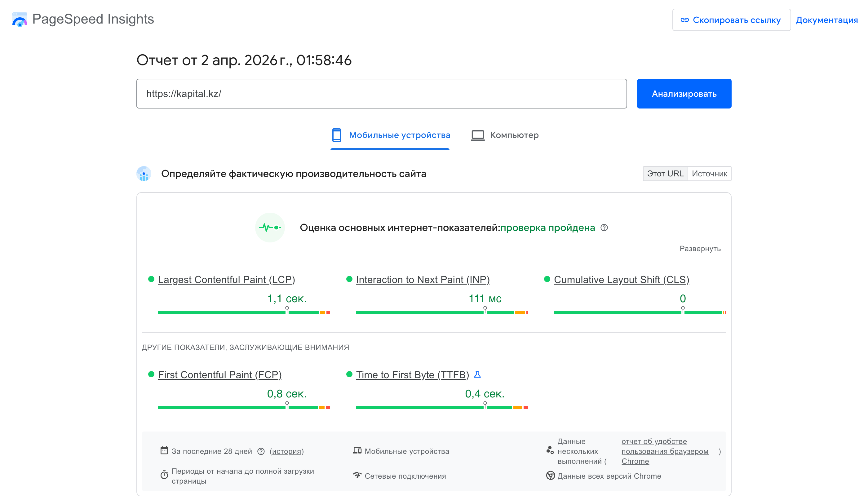Switch to the "Источник" data view
Image resolution: width=868 pixels, height=496 pixels.
tap(710, 173)
